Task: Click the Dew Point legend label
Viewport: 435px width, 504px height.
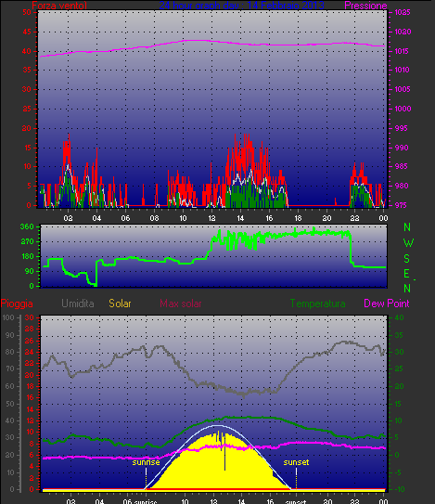Action: tap(387, 304)
